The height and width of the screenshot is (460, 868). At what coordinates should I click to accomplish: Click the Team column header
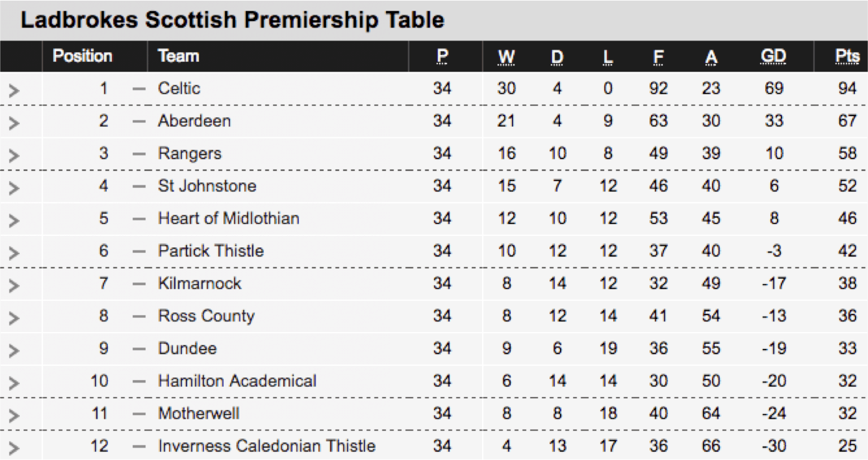[178, 56]
